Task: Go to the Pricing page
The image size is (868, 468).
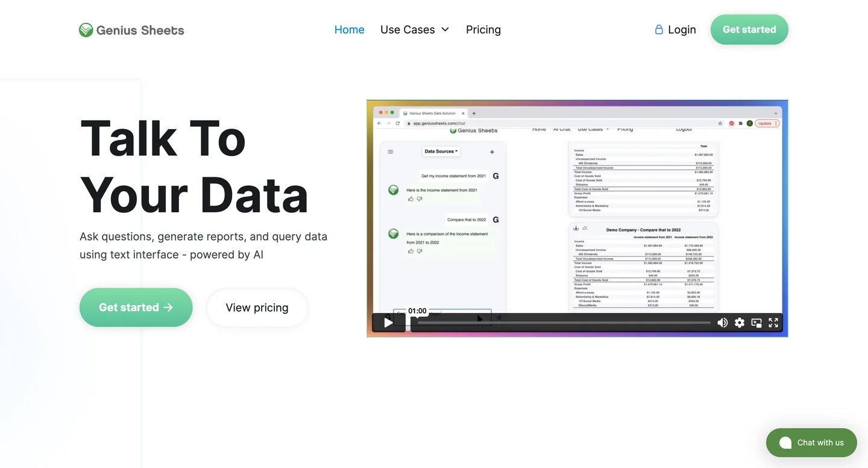Action: (483, 30)
